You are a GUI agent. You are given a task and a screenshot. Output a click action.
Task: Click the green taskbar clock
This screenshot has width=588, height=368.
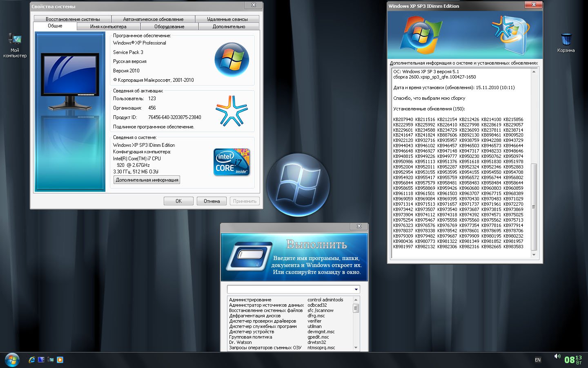pos(573,360)
